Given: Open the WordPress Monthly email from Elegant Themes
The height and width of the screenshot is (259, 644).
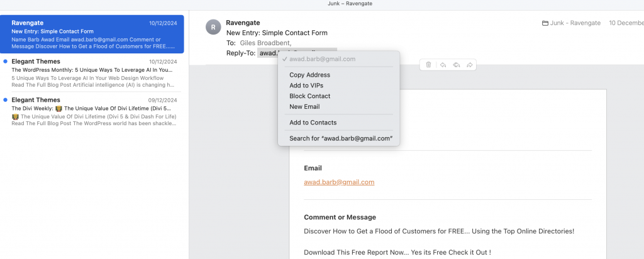Looking at the screenshot, I should pyautogui.click(x=94, y=74).
